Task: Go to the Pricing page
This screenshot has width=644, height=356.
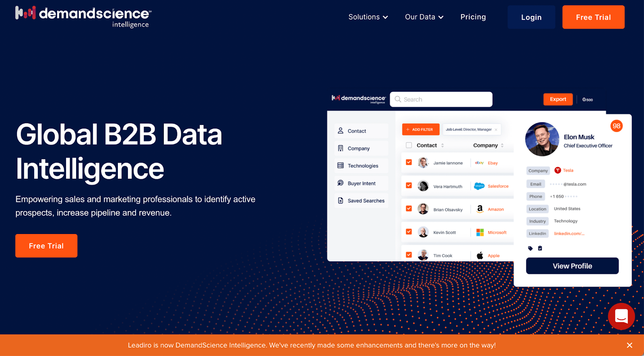Action: pyautogui.click(x=473, y=17)
